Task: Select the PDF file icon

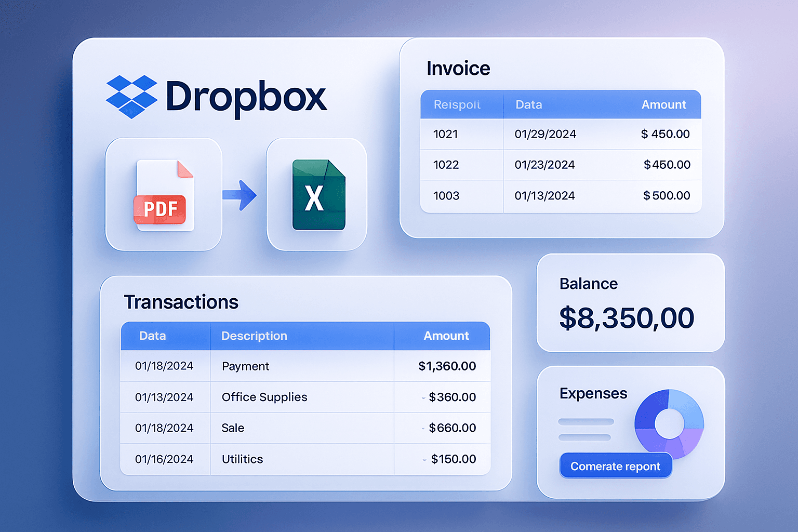Action: click(x=164, y=195)
